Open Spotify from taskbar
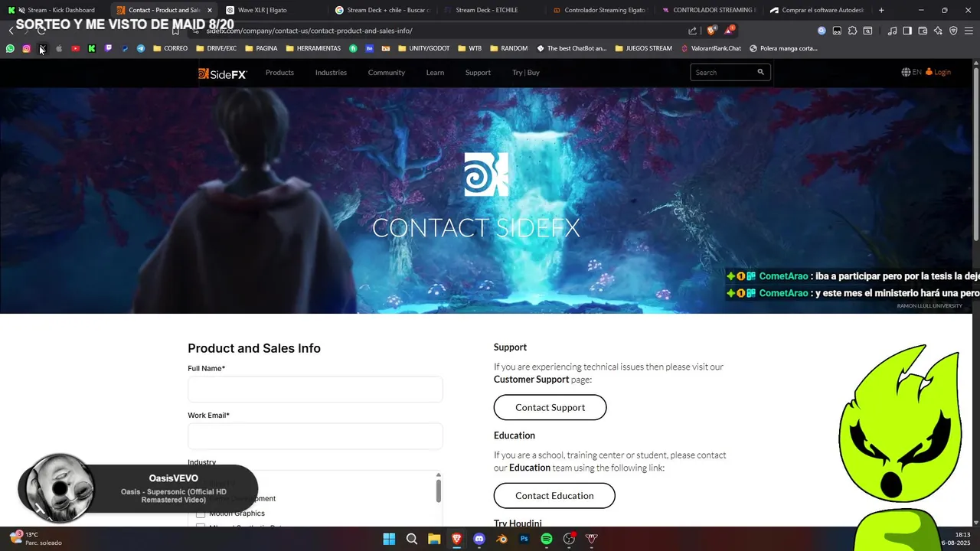This screenshot has height=551, width=980. pos(547,539)
